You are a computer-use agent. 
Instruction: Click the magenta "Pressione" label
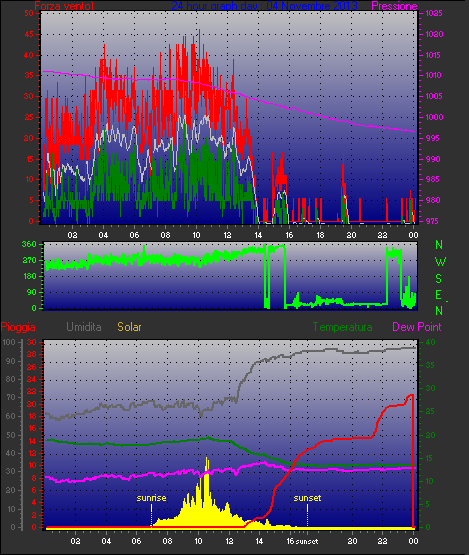(x=394, y=6)
